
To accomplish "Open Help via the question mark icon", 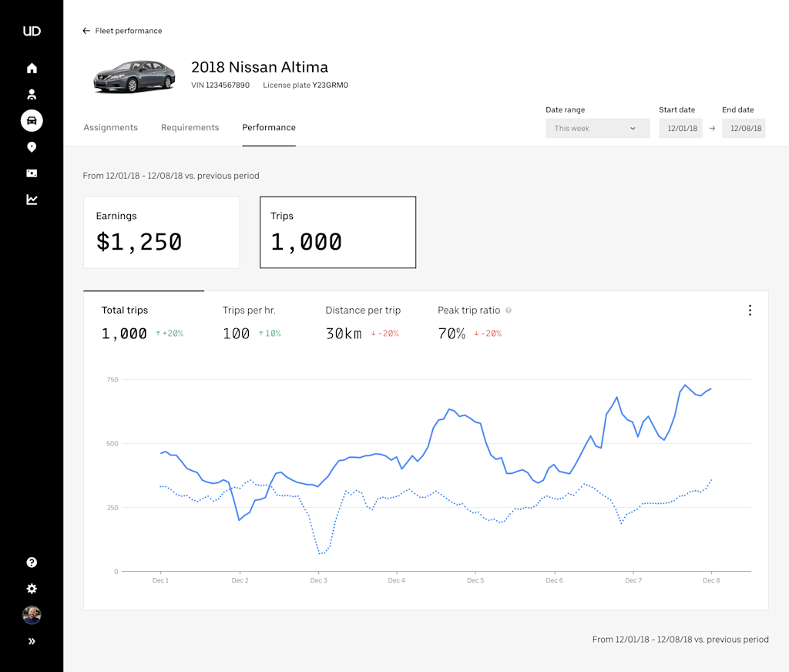I will click(x=31, y=562).
